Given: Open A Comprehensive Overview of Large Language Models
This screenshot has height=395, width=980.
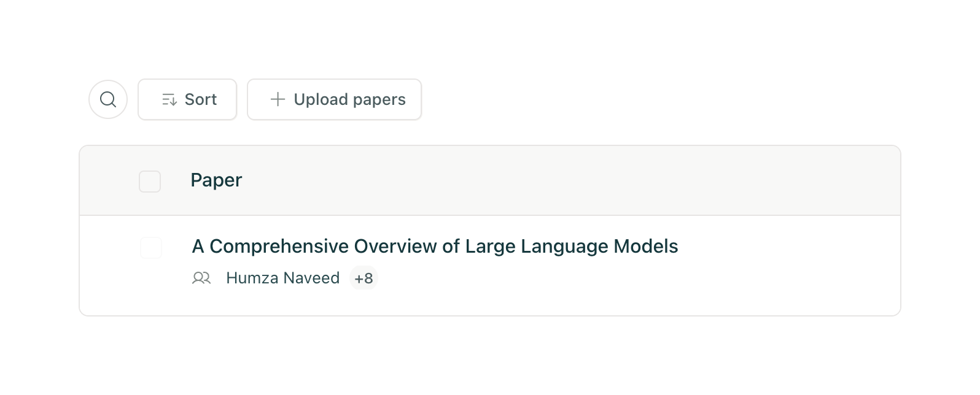Looking at the screenshot, I should click(x=435, y=247).
